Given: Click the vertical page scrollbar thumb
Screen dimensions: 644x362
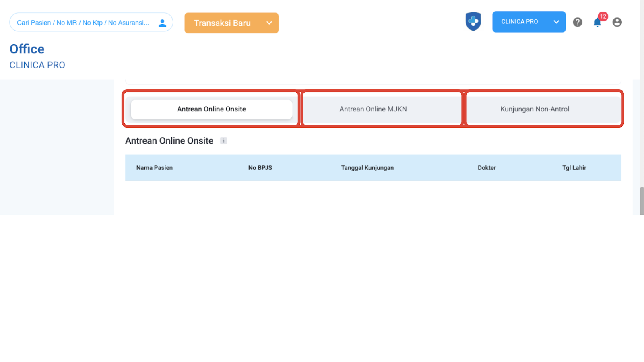Looking at the screenshot, I should pos(642,201).
